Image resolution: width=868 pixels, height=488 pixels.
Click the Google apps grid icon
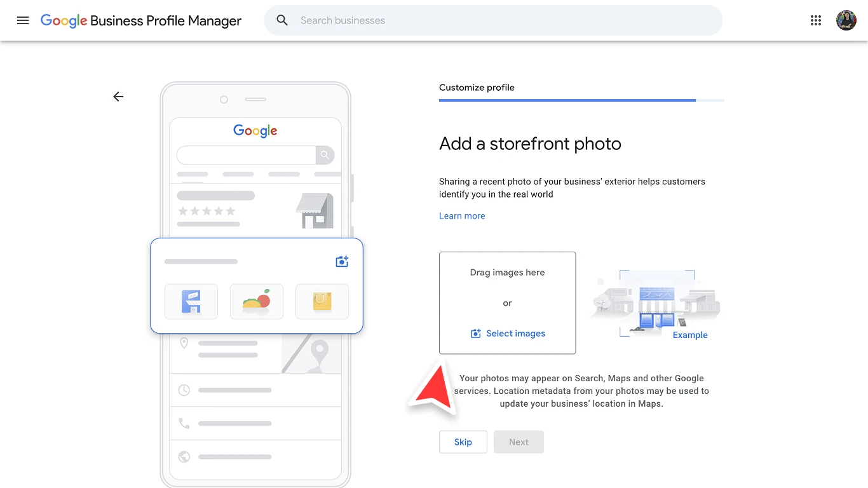(816, 20)
